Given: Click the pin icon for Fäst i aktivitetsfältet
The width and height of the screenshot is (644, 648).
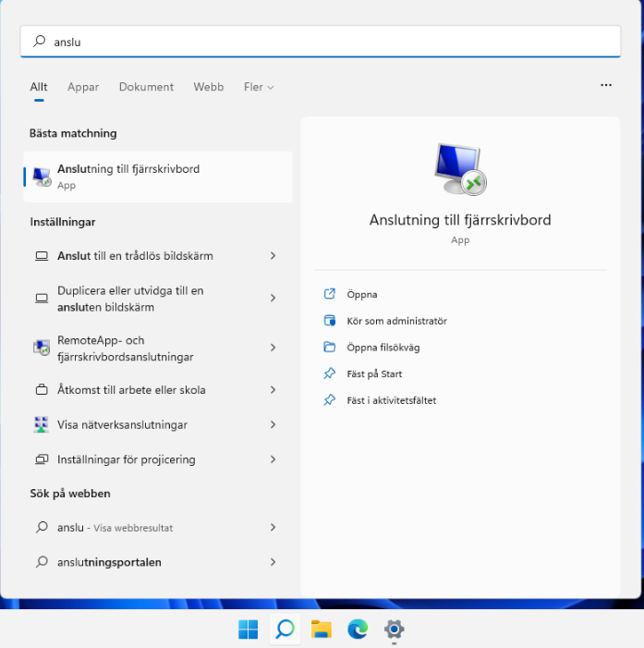Looking at the screenshot, I should tap(329, 399).
